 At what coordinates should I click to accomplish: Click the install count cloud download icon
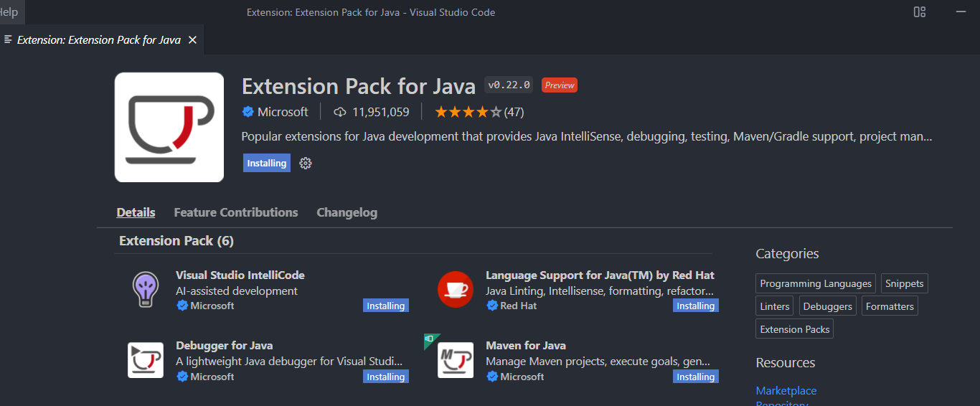click(x=340, y=112)
